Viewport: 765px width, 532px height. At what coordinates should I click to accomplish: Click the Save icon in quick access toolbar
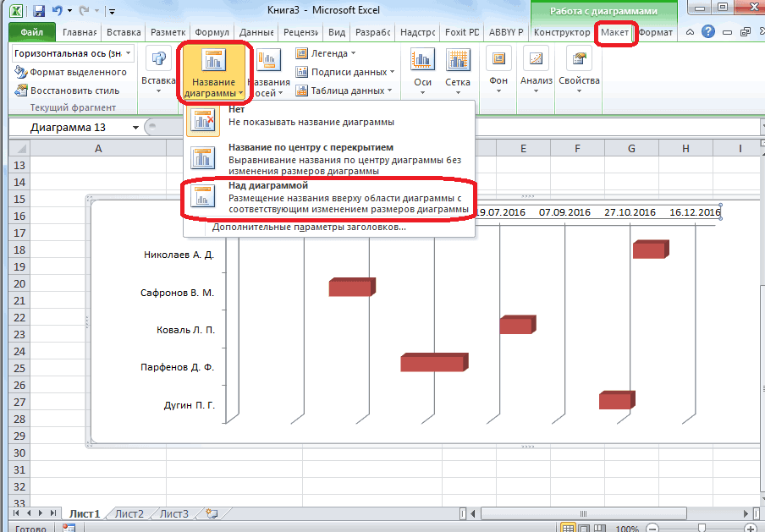[x=40, y=11]
